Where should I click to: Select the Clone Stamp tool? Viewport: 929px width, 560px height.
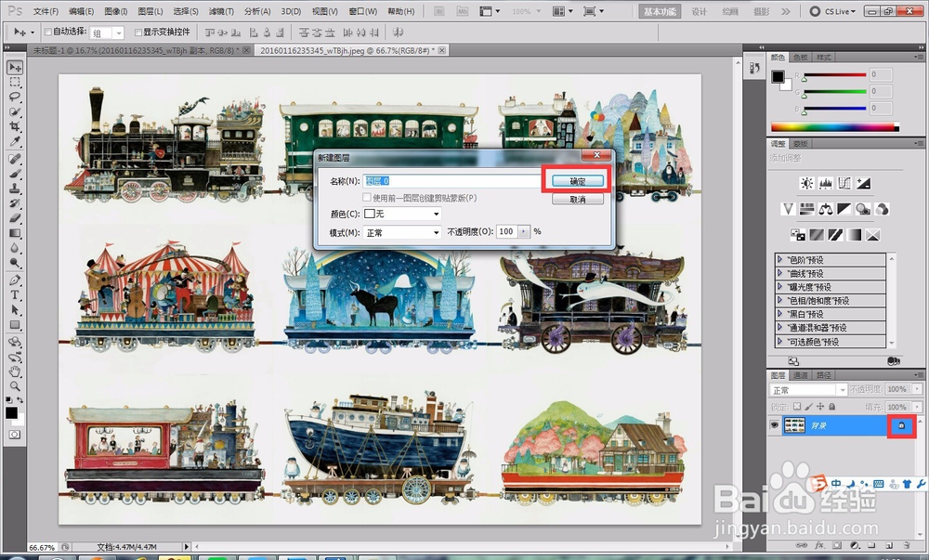[x=15, y=189]
